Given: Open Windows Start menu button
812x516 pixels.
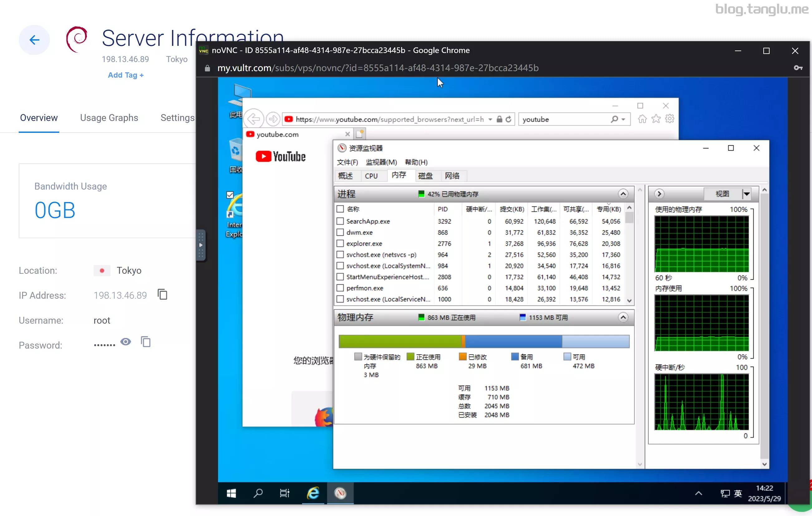Looking at the screenshot, I should click(x=231, y=493).
